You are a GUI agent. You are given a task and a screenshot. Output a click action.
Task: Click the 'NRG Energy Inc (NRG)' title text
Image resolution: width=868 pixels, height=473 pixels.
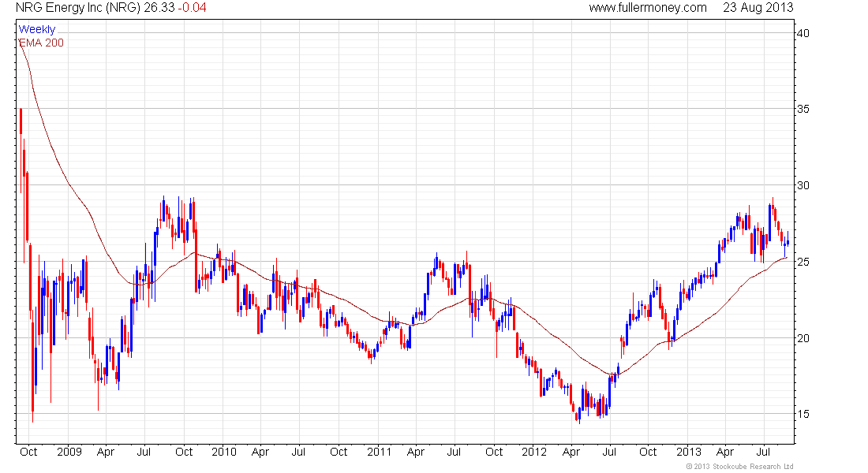click(78, 8)
